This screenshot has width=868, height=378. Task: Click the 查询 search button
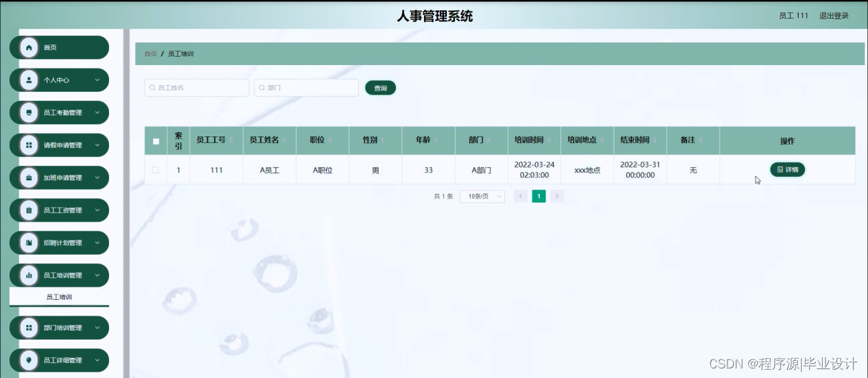(380, 88)
